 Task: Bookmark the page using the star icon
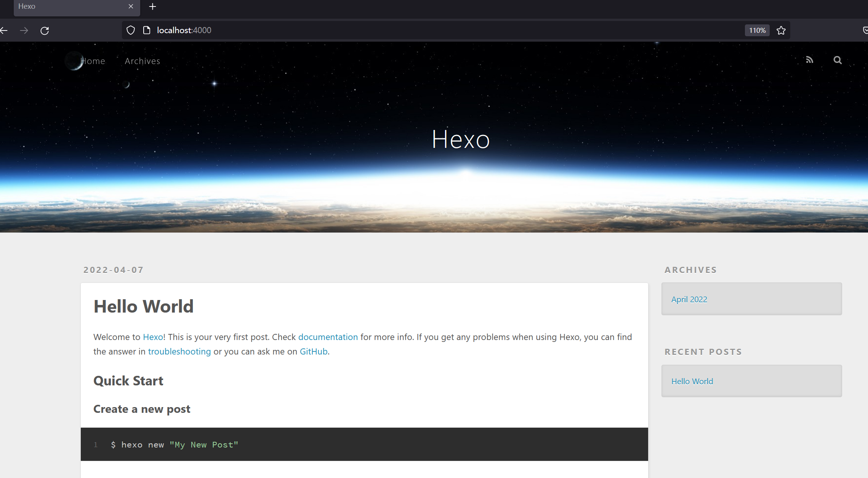click(x=781, y=30)
